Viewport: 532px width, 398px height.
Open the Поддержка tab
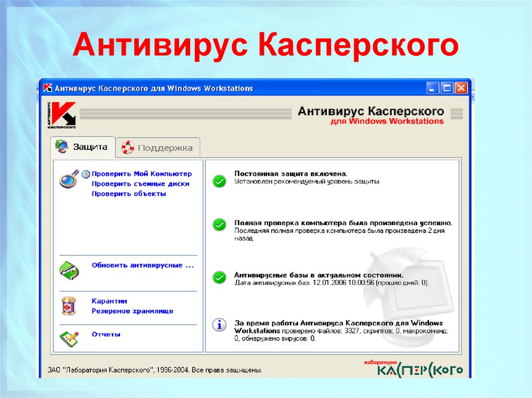[158, 148]
